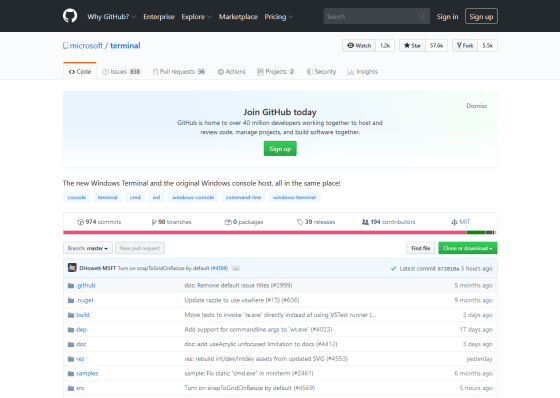Click the Watch button
The image size is (560, 398).
tap(359, 45)
